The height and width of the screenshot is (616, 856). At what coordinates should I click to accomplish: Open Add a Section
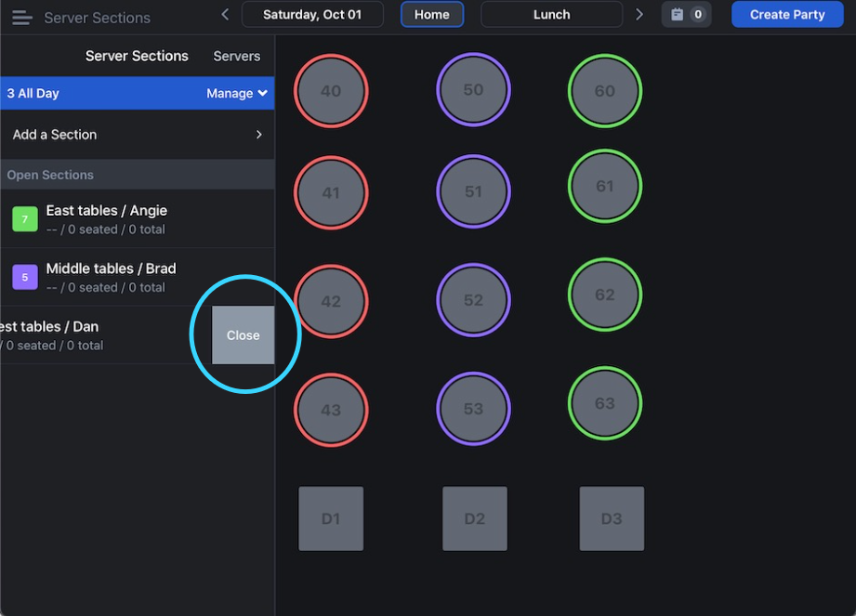click(x=137, y=135)
